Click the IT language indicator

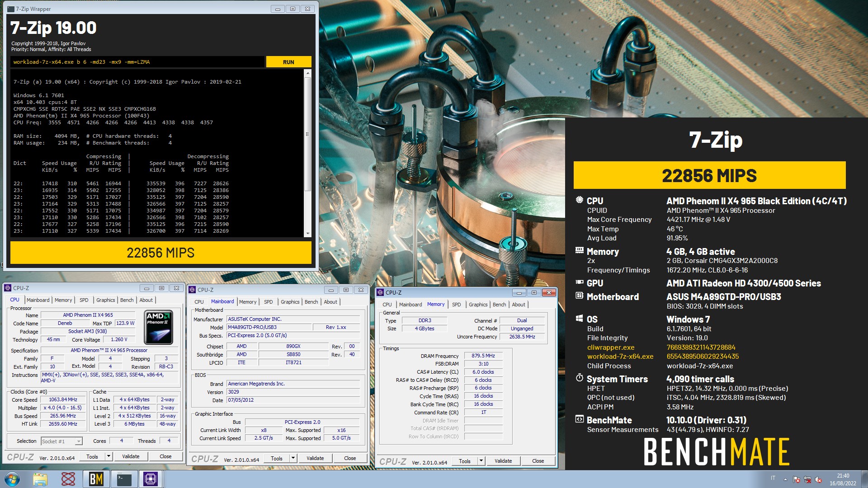coord(773,478)
